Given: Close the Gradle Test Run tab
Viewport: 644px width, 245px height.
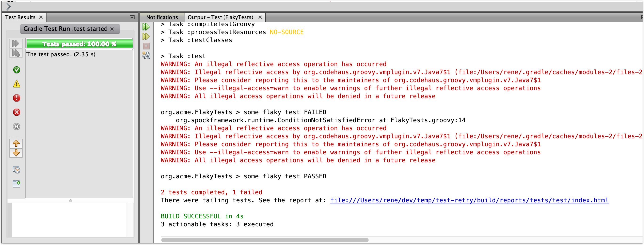Looking at the screenshot, I should 112,29.
